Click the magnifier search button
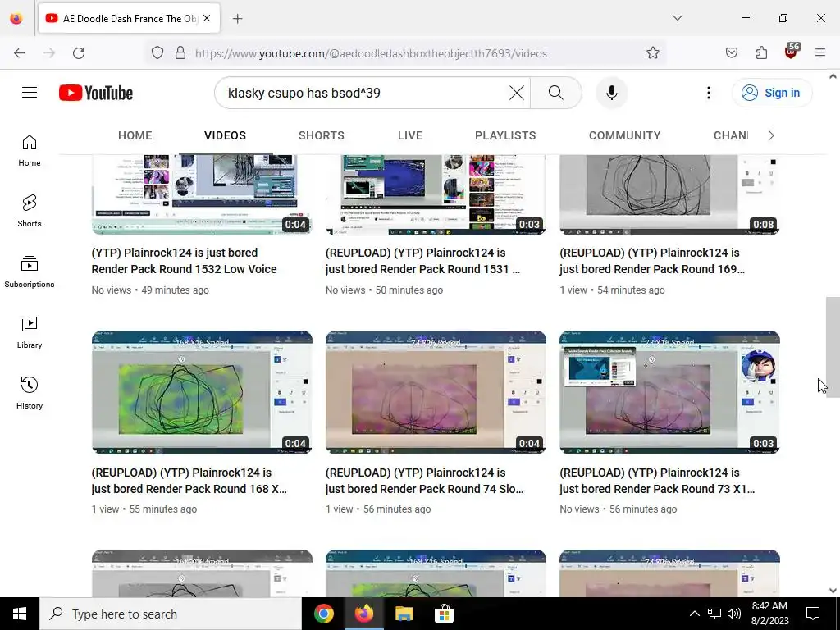 [555, 93]
